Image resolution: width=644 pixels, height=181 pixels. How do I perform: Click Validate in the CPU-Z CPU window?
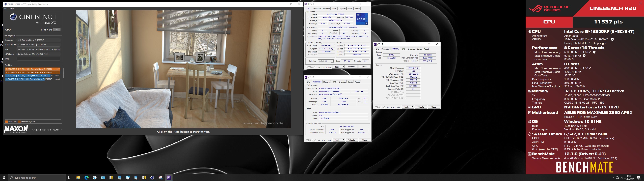tap(351, 67)
